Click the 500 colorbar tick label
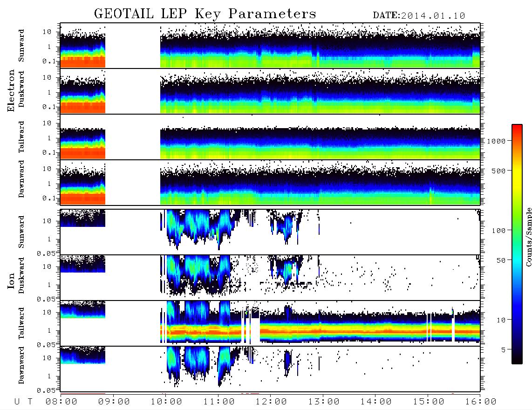Image resolution: width=532 pixels, height=410 pixels. point(499,171)
